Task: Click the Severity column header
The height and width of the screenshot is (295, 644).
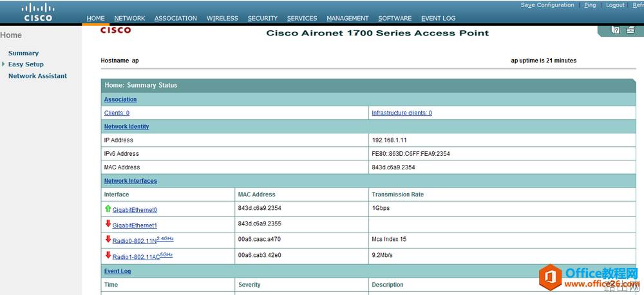Action: click(x=249, y=285)
